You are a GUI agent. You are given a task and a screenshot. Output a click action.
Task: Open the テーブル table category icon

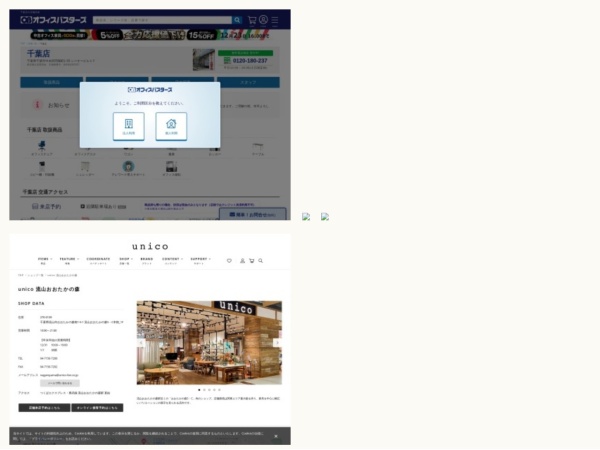click(x=258, y=147)
